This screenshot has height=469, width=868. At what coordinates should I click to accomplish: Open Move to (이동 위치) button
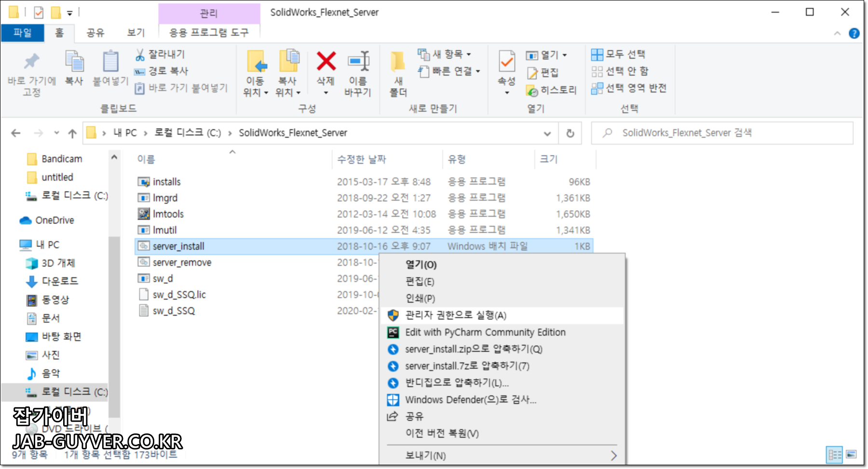click(256, 73)
